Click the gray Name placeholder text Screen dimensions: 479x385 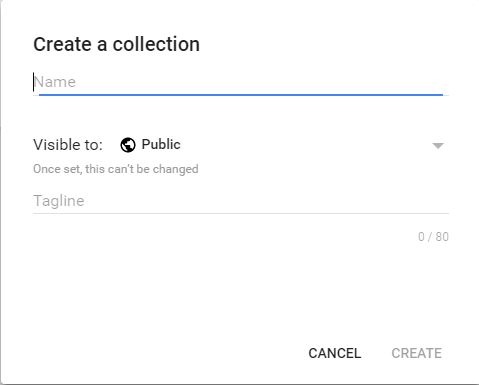click(x=55, y=82)
